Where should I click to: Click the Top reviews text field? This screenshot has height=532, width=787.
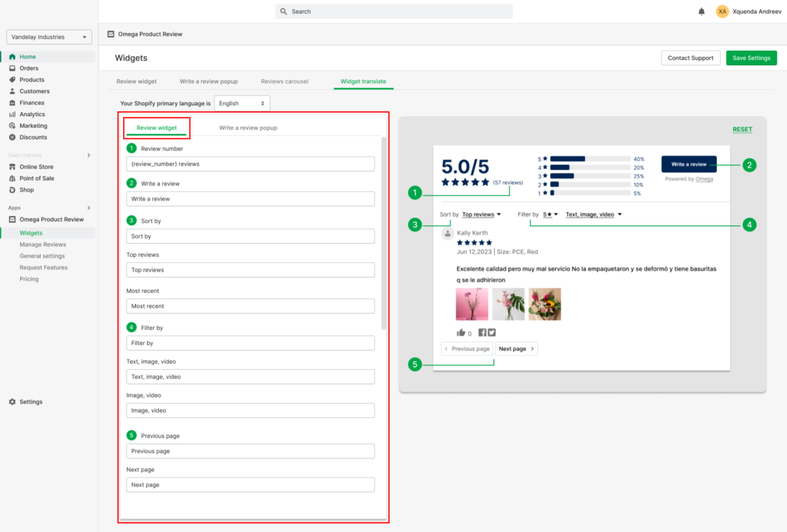tap(251, 270)
